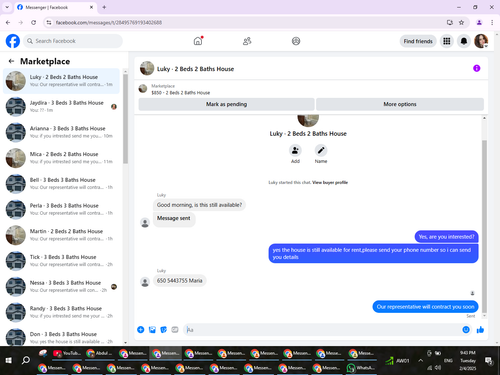Select the Messenger | Facebook tab
This screenshot has width=500, height=375.
point(55,7)
